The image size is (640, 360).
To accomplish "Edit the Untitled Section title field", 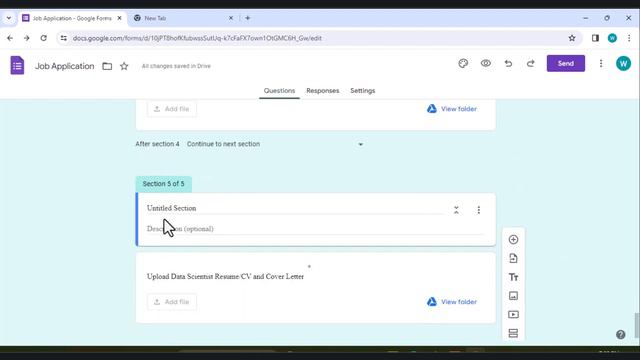I will (x=295, y=208).
